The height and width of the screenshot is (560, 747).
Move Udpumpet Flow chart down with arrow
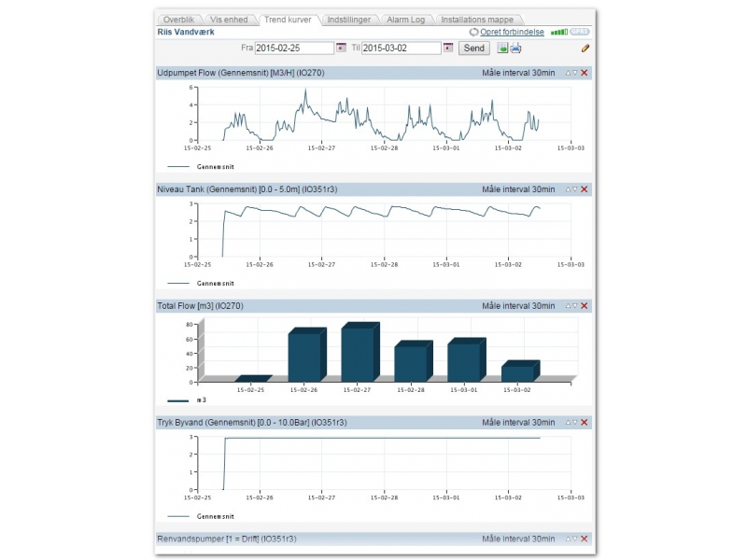(x=575, y=73)
